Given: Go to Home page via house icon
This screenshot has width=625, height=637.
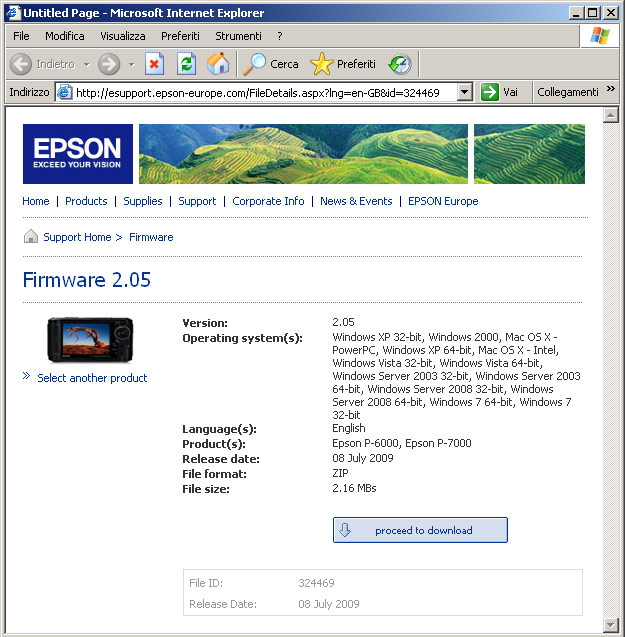Looking at the screenshot, I should click(218, 64).
